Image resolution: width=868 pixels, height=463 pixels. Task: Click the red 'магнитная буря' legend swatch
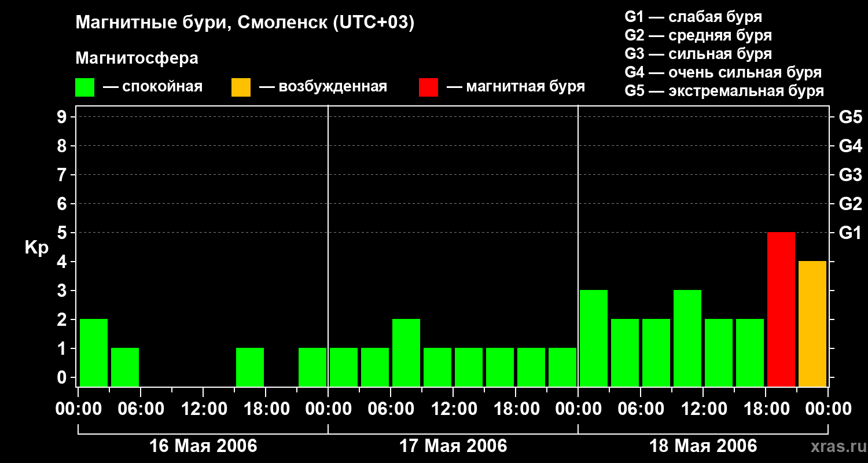point(429,87)
